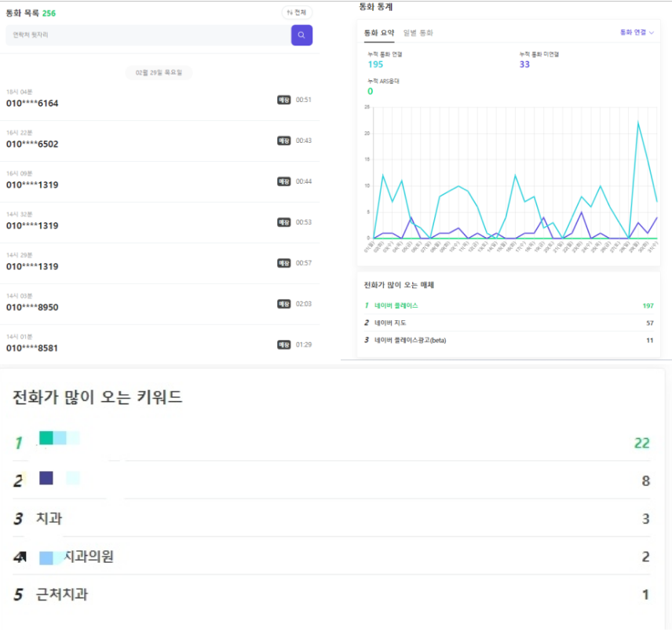Screen dimensions: 672x639
Task: Switch to the 일별 통화 tab
Action: coord(418,33)
